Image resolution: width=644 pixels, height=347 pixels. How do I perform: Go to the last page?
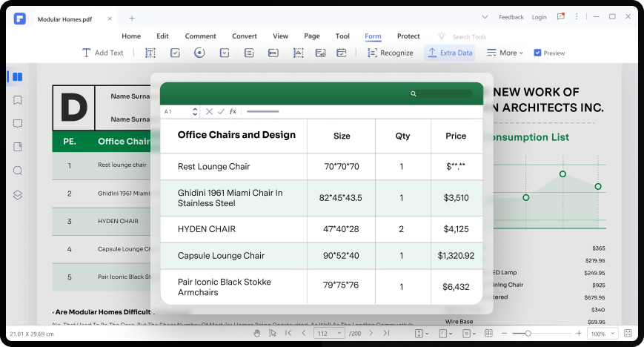click(386, 333)
